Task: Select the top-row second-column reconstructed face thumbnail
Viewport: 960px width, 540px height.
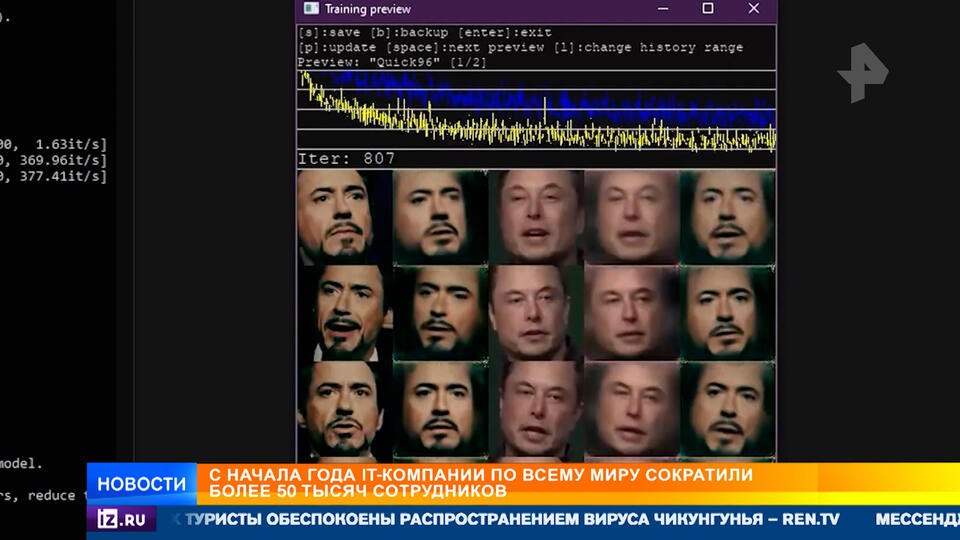Action: tap(440, 217)
